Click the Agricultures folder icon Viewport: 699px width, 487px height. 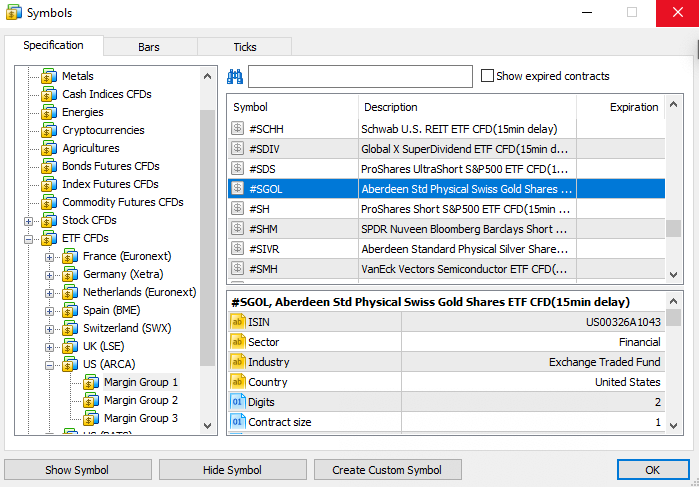point(49,149)
